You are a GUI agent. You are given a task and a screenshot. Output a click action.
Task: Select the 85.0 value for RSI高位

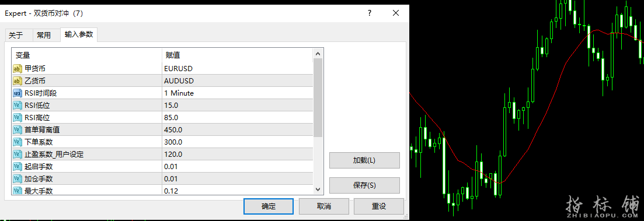coord(237,118)
